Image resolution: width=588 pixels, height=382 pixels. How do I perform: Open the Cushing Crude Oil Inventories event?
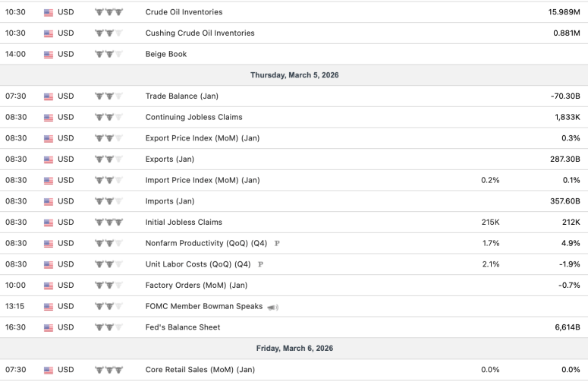[x=200, y=33]
